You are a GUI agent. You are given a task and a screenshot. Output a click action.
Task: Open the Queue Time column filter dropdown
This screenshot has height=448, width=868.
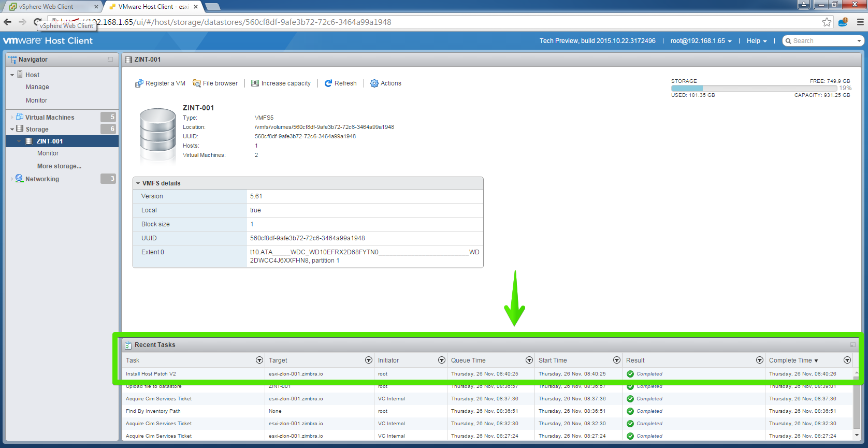pos(529,360)
